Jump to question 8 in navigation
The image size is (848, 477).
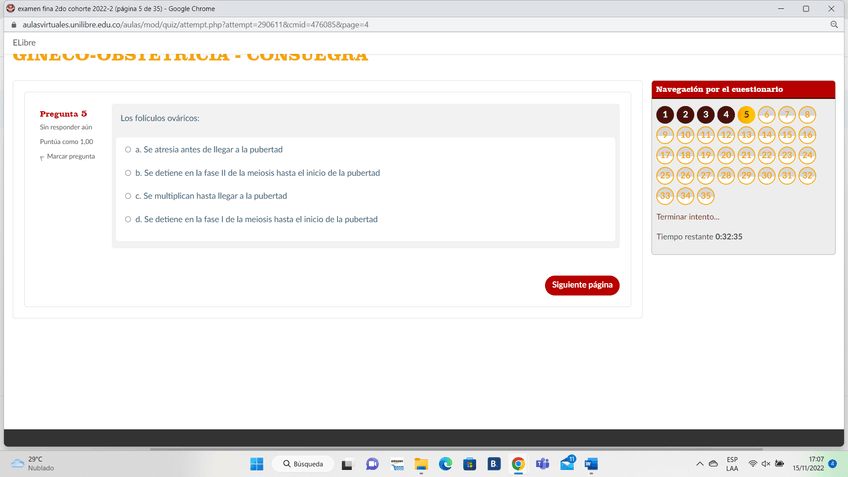coord(807,115)
